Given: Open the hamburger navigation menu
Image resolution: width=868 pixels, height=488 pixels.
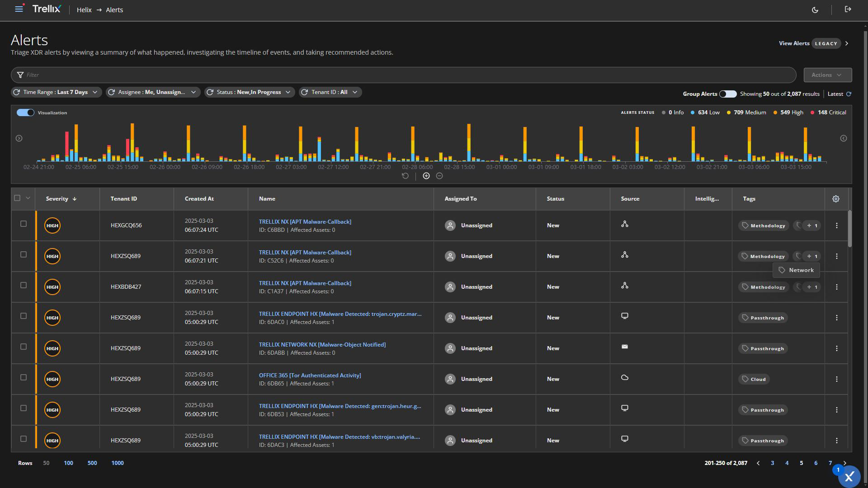Looking at the screenshot, I should 19,9.
